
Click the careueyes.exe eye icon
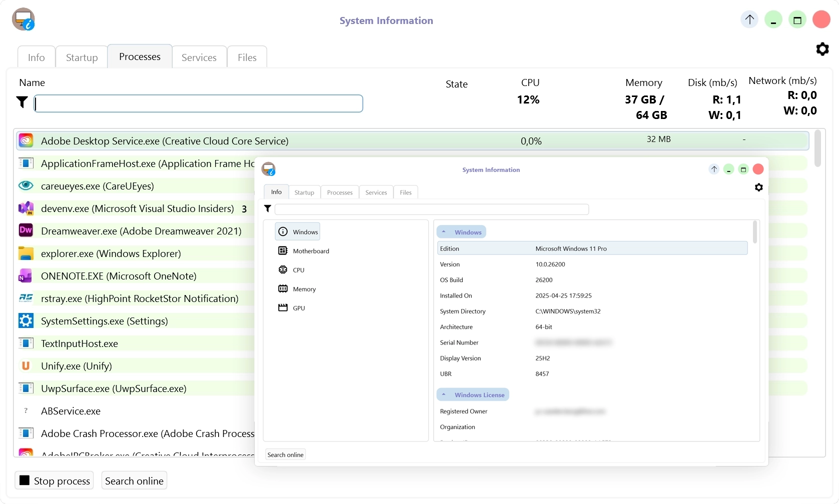pos(26,185)
